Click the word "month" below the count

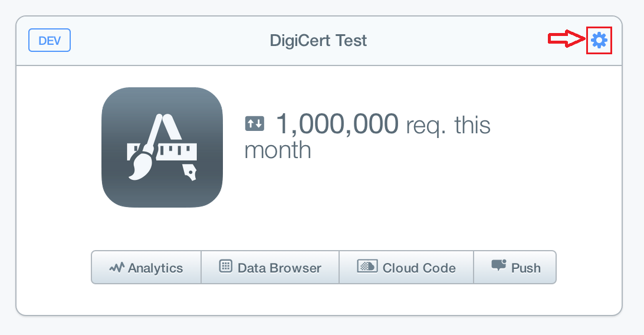pos(278,150)
